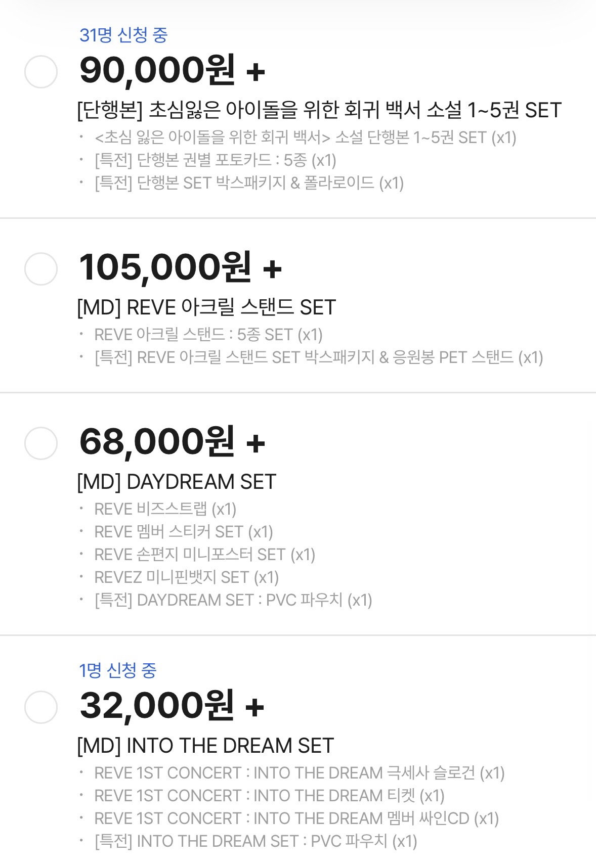Image resolution: width=596 pixels, height=868 pixels.
Task: Open the [단행본] 소설 1~5권 SET title
Action: (x=319, y=110)
